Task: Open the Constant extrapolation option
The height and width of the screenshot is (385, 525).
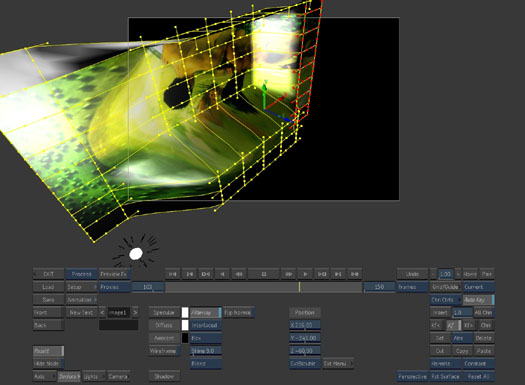Action: point(478,364)
